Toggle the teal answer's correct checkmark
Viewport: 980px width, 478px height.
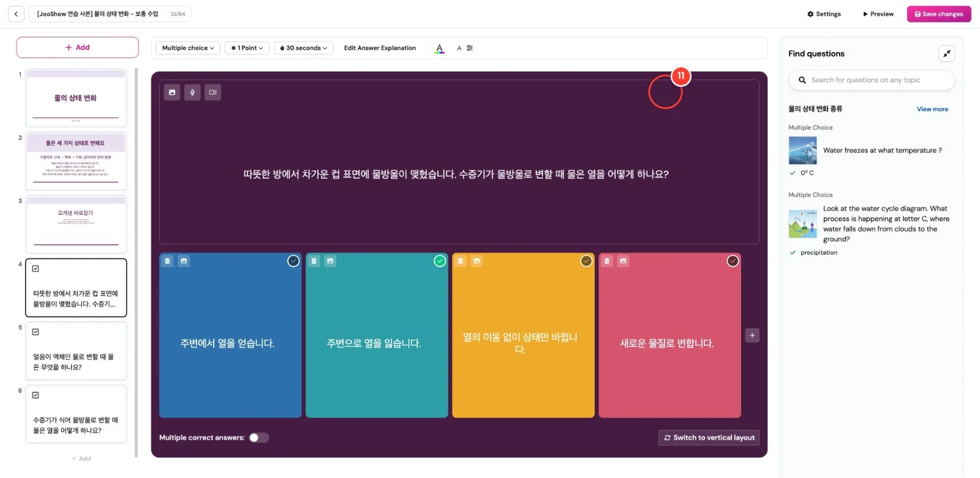(x=440, y=261)
